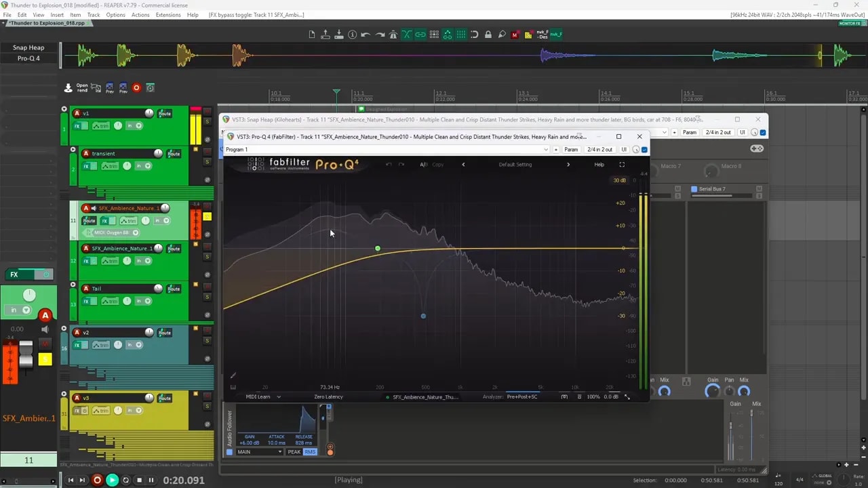868x488 pixels.
Task: Select the blue notch EQ band node
Action: pyautogui.click(x=423, y=316)
